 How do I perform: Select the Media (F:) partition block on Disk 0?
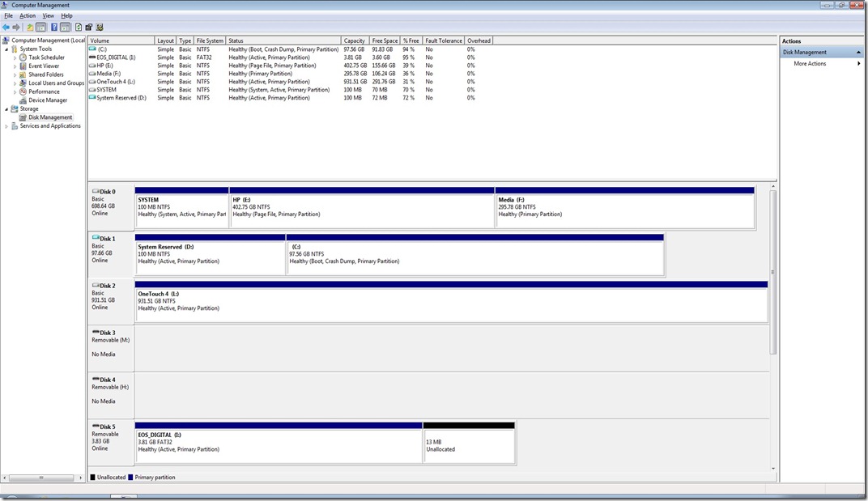625,207
